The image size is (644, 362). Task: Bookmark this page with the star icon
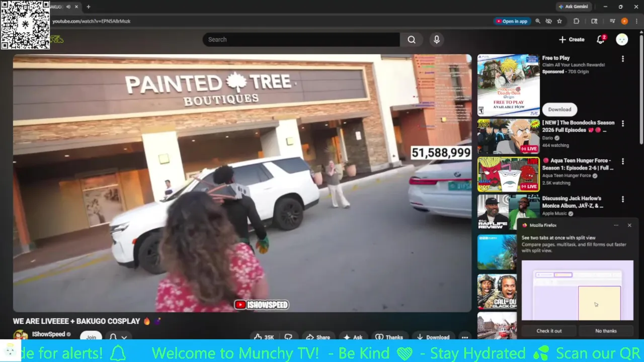tap(559, 21)
